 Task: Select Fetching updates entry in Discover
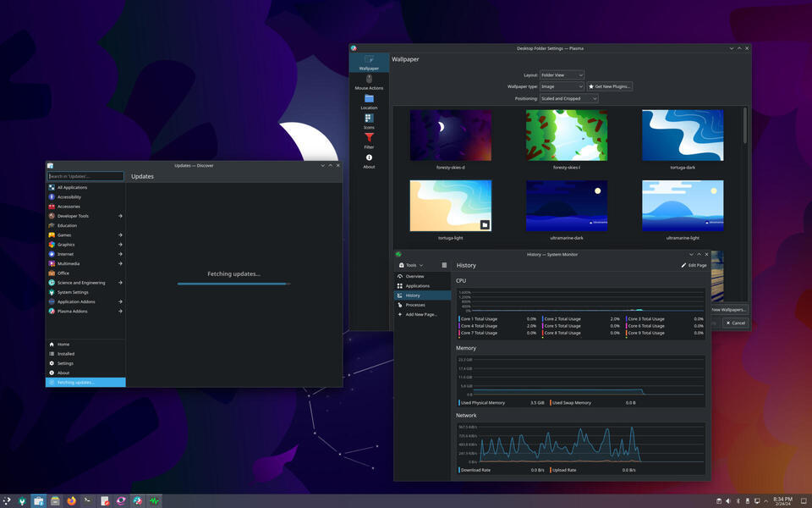(85, 382)
